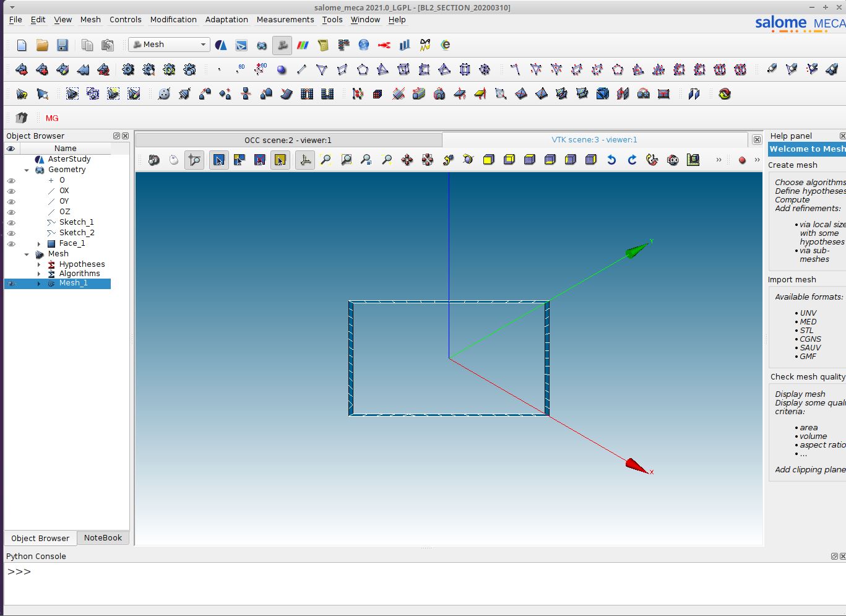Toggle visibility eye for Mesh_1
Viewport: 846px width, 616px height.
11,284
